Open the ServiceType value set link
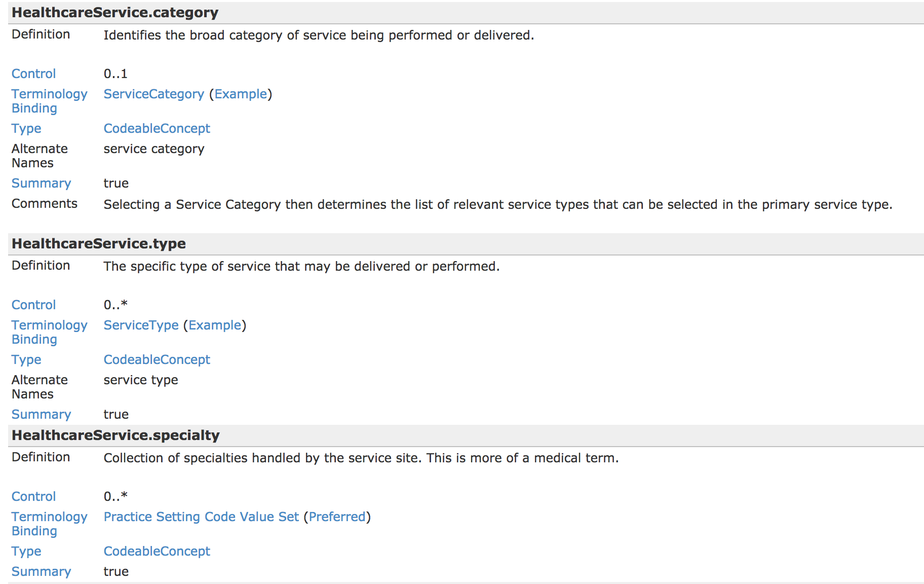The width and height of the screenshot is (924, 584). point(141,325)
